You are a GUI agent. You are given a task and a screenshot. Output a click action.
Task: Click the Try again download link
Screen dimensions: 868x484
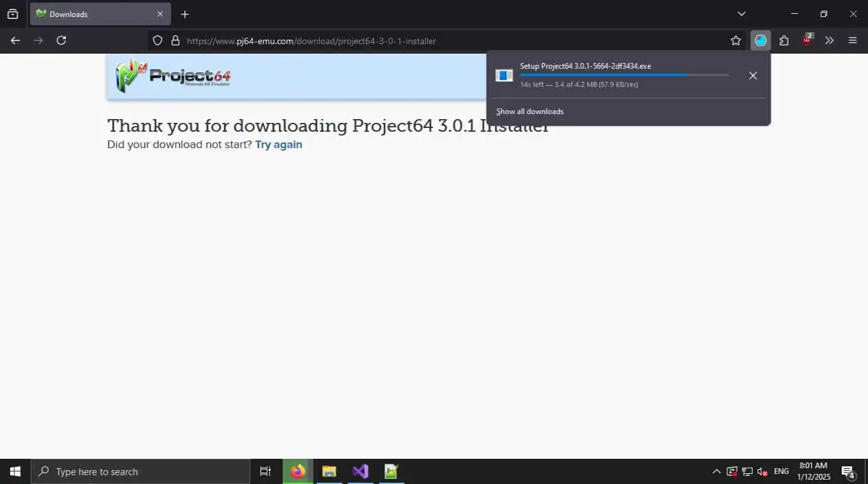click(279, 144)
